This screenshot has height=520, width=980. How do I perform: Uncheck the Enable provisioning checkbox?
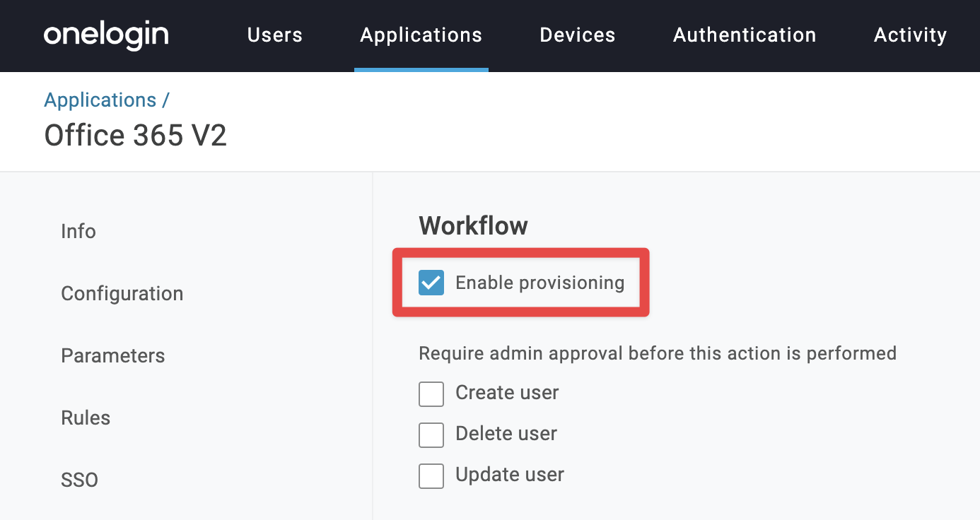[x=431, y=283]
